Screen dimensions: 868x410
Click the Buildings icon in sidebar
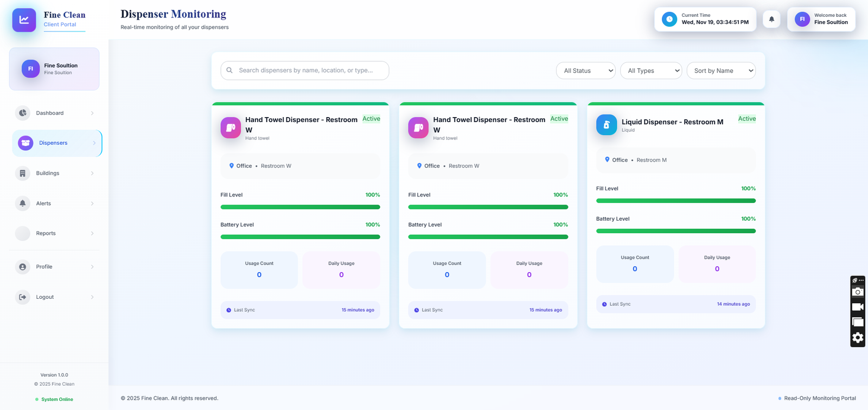(x=23, y=174)
